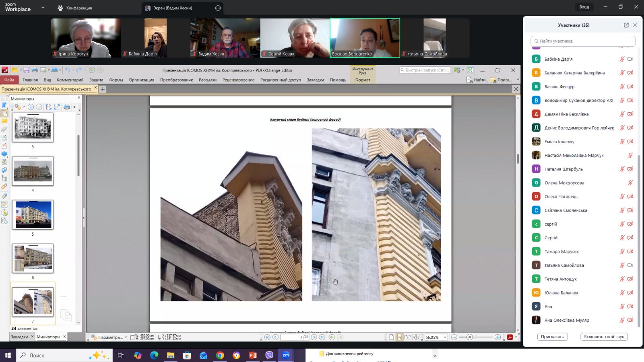Toggle mute for Олена Мокроусова
This screenshot has width=644, height=362.
(x=630, y=183)
